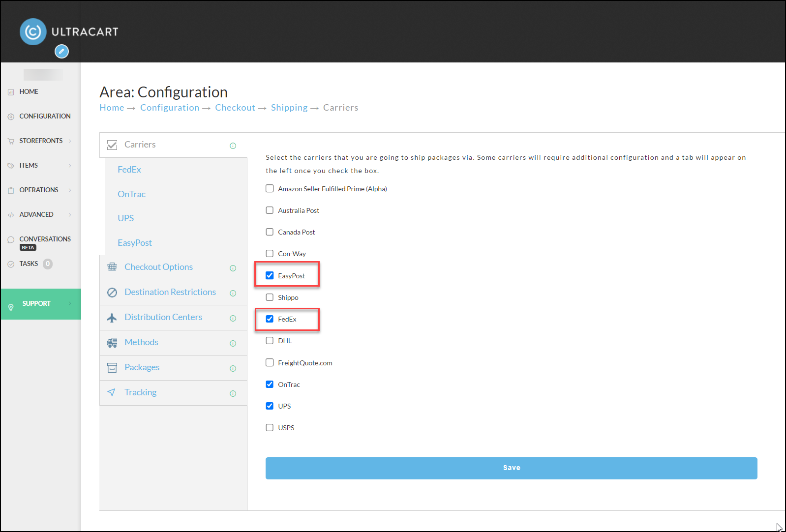Open the Methods truck icon section

112,342
